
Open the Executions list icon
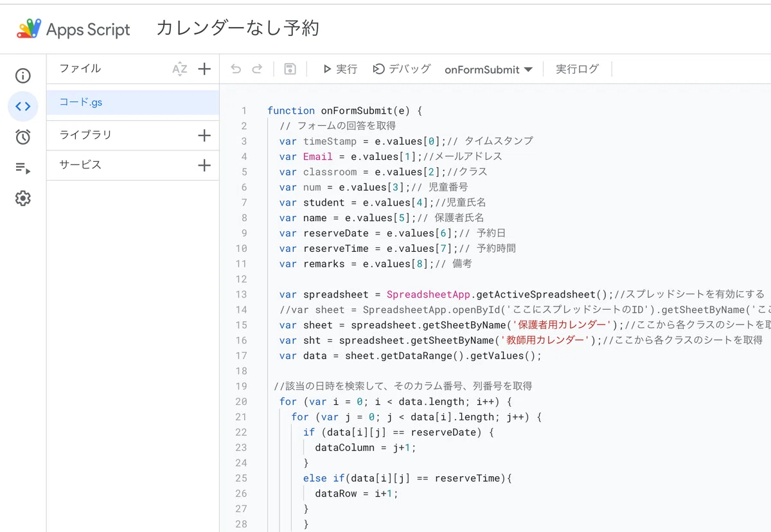tap(22, 168)
